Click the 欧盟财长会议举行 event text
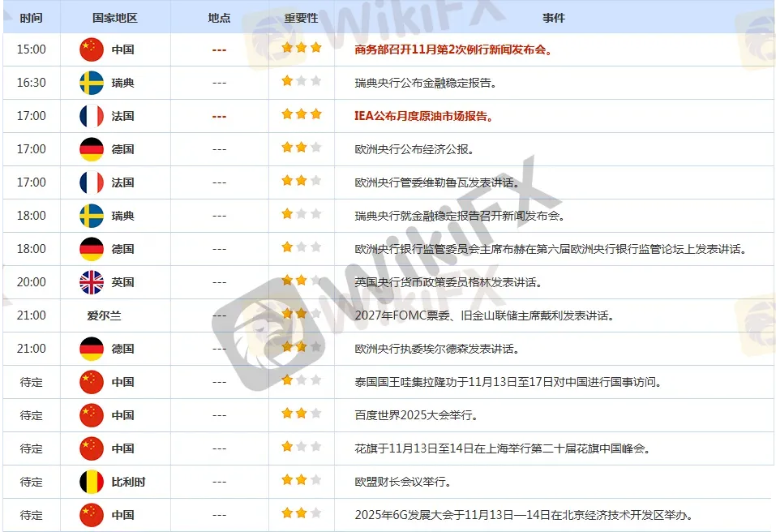 403,482
